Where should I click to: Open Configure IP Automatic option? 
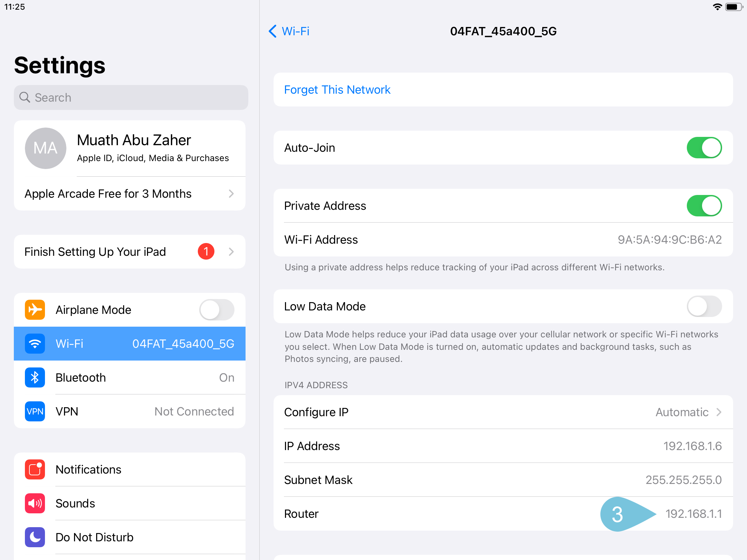[x=503, y=412]
